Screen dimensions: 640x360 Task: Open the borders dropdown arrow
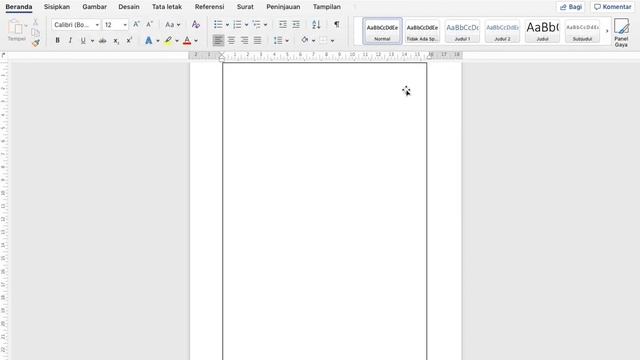coord(332,41)
